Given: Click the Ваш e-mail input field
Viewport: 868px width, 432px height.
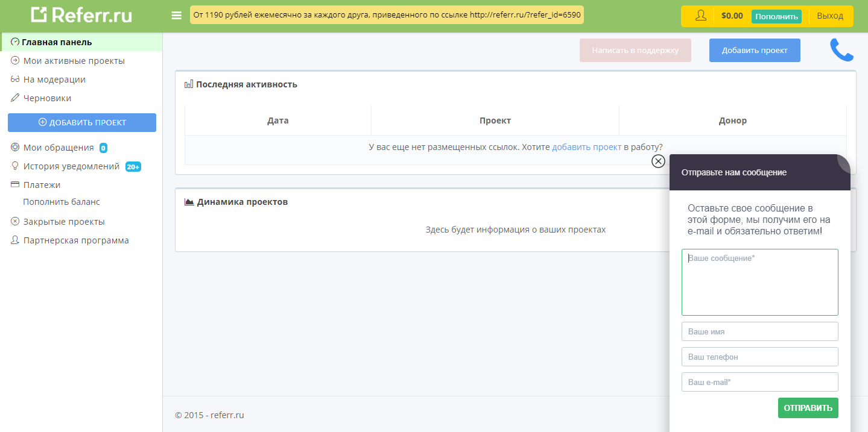Looking at the screenshot, I should pyautogui.click(x=759, y=382).
